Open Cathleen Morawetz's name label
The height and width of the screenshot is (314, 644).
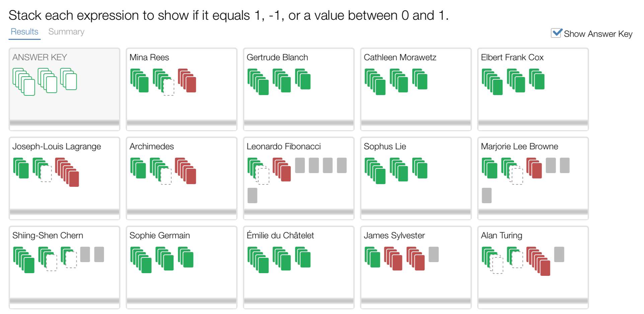[400, 58]
